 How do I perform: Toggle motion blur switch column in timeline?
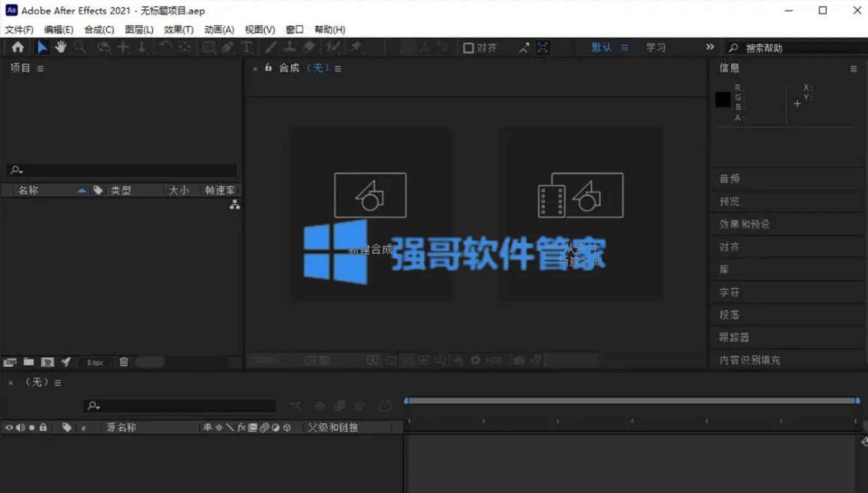click(x=264, y=427)
